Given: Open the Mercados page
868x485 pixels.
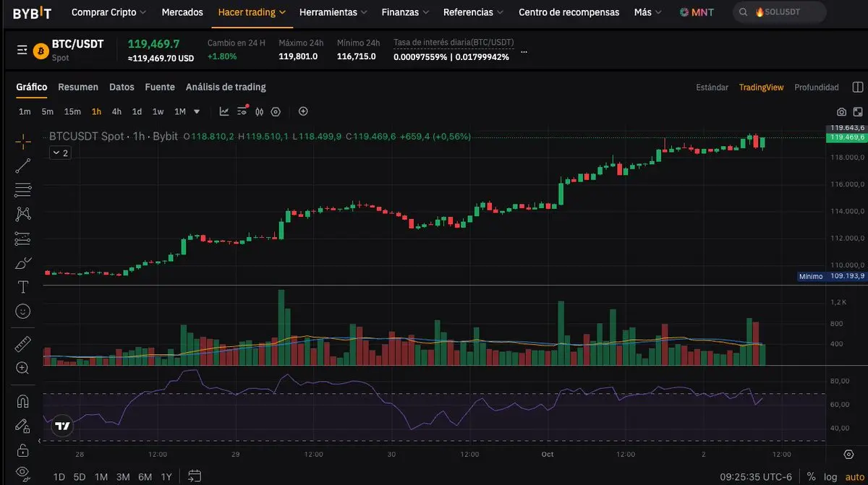Looking at the screenshot, I should [182, 12].
